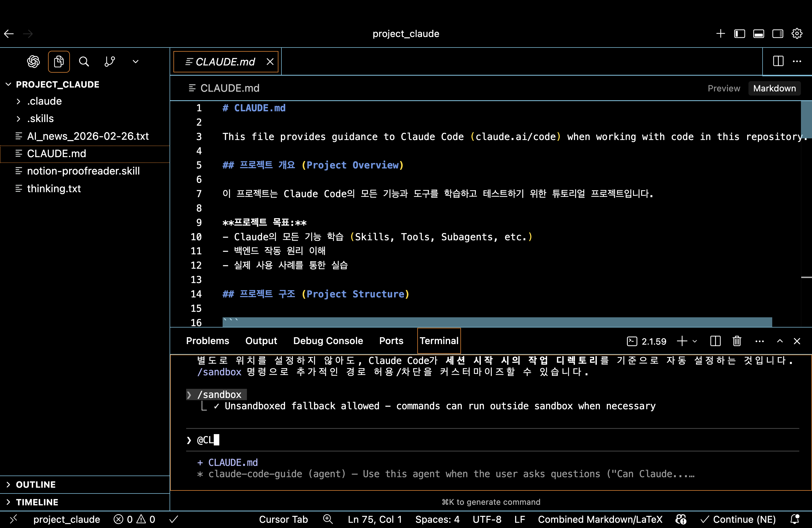Go to line via Ln 75, Col 1

coord(375,519)
